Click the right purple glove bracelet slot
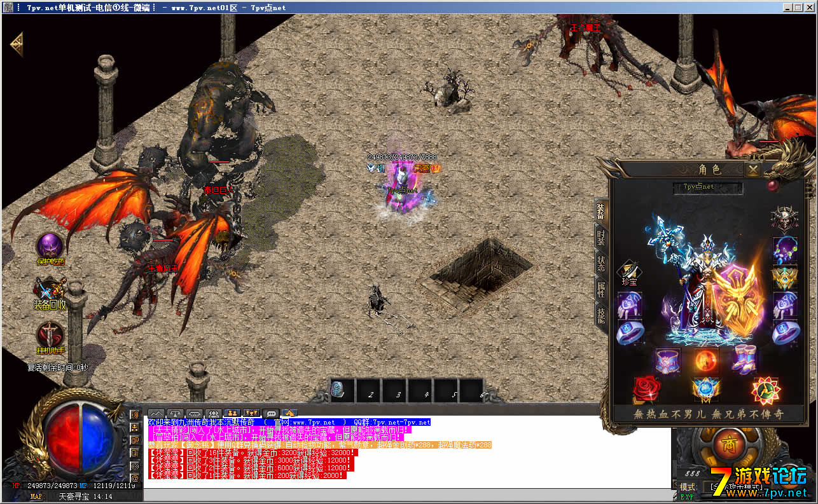The width and height of the screenshot is (818, 504). pyautogui.click(x=785, y=304)
